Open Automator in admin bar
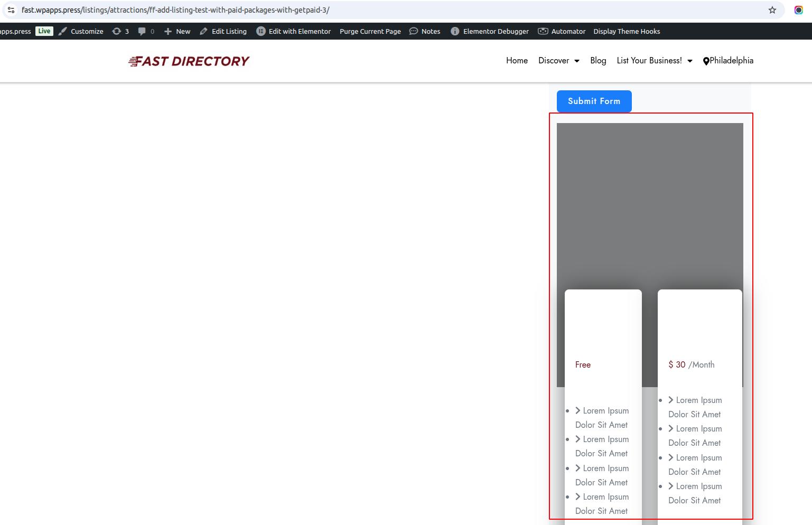The width and height of the screenshot is (812, 525). tap(561, 31)
